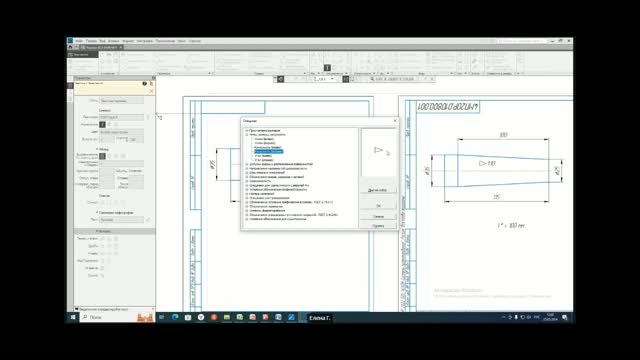The width and height of the screenshot is (640, 360).
Task: Open the view scale dropdown in quick toolbar
Action: pos(324,79)
